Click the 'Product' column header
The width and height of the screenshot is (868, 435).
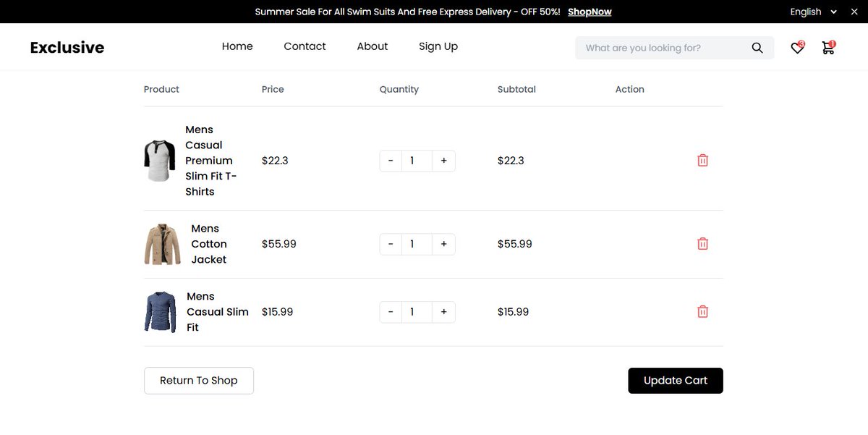pyautogui.click(x=161, y=89)
